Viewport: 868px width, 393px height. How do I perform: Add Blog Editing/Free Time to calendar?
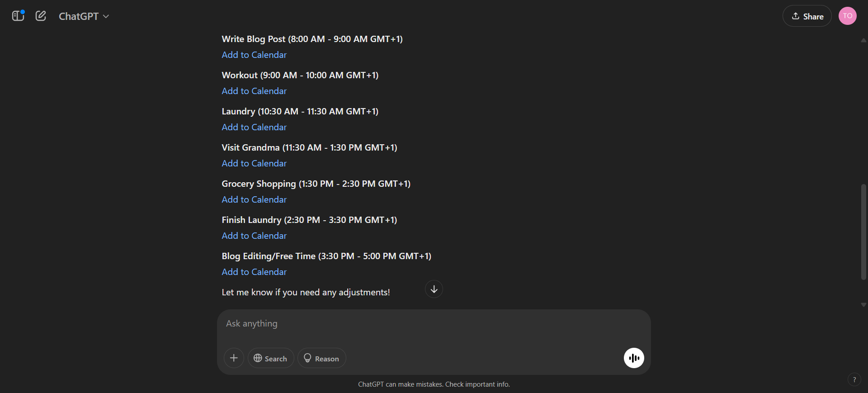254,272
